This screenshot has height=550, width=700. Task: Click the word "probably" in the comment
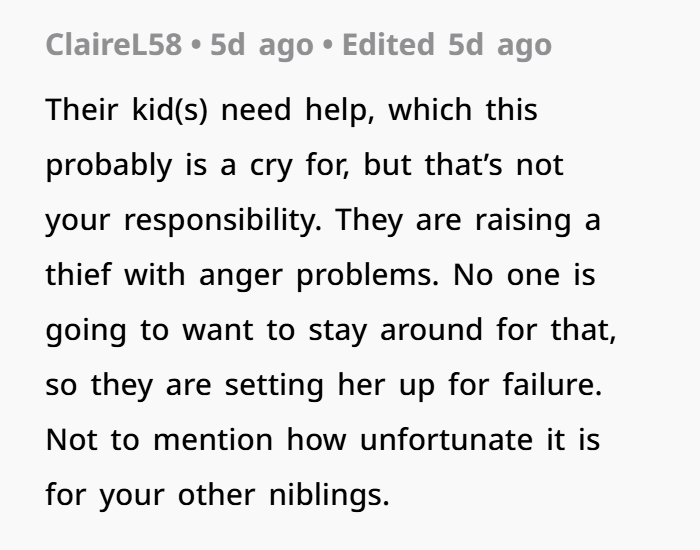click(108, 166)
